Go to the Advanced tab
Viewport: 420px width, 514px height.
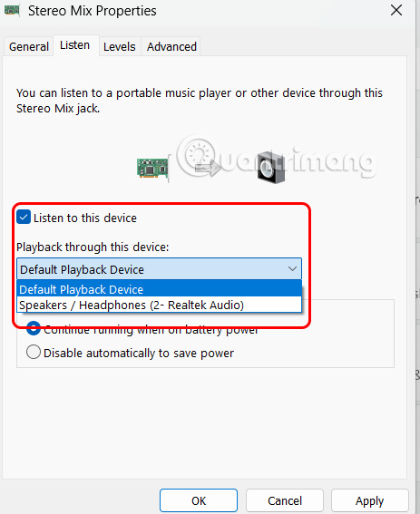(171, 46)
